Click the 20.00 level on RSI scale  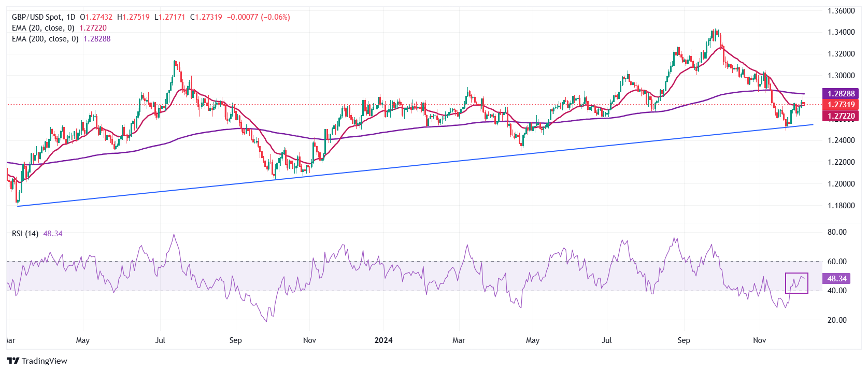click(837, 320)
